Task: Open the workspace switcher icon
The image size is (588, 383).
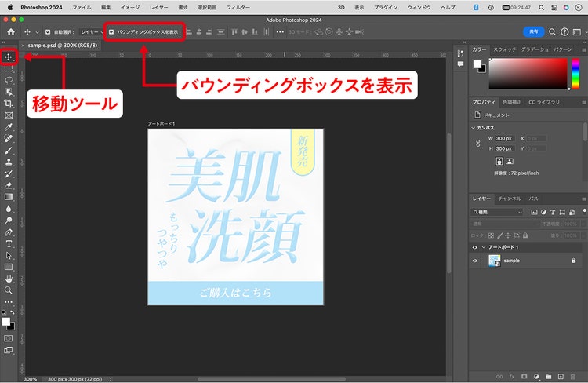Action: [x=577, y=32]
